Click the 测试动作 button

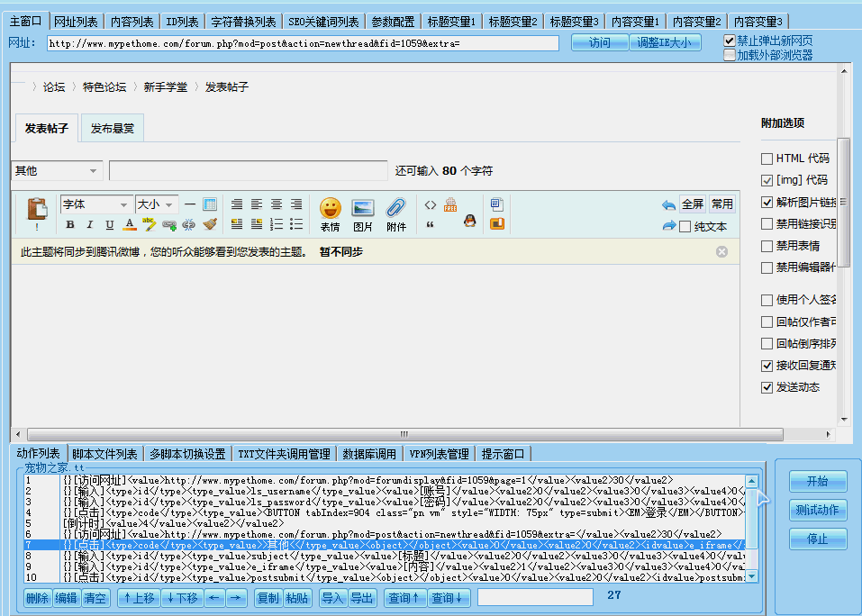(x=818, y=510)
